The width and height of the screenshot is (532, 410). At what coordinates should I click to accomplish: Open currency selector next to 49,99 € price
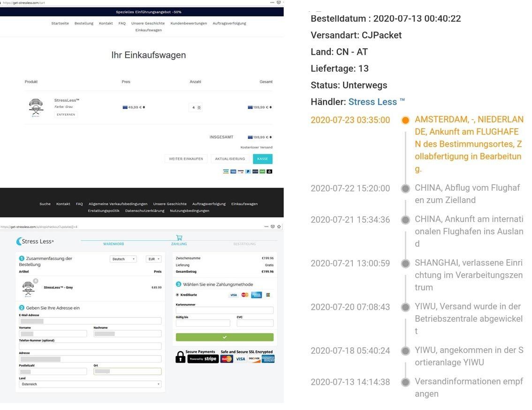tap(144, 107)
